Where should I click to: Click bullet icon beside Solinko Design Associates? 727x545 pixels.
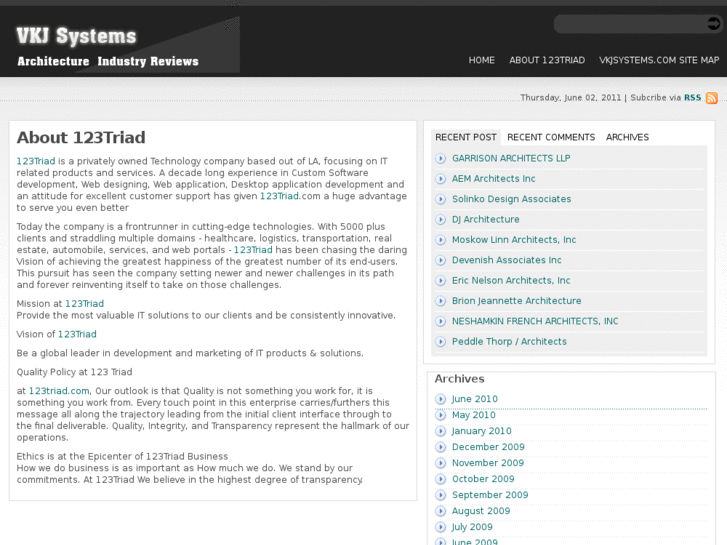pos(440,199)
